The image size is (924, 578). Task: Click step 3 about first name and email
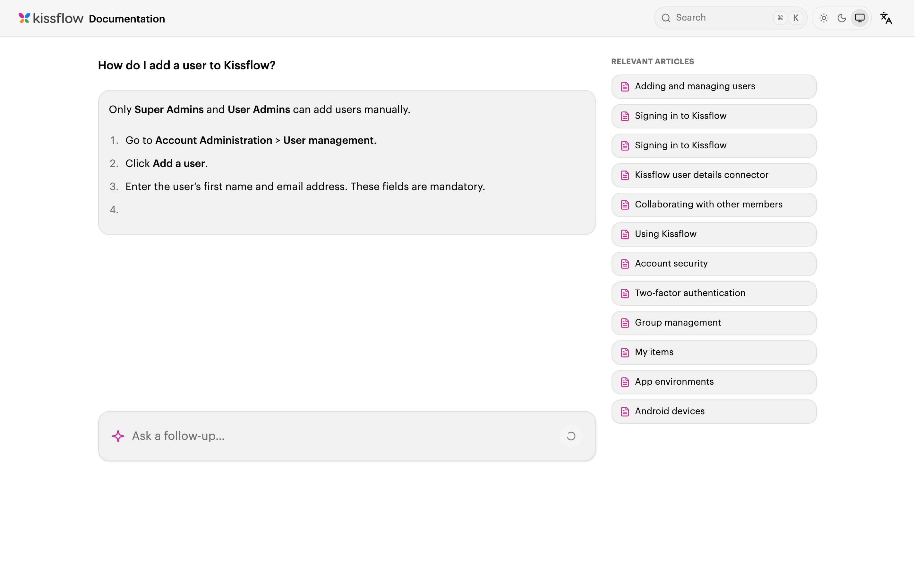305,187
